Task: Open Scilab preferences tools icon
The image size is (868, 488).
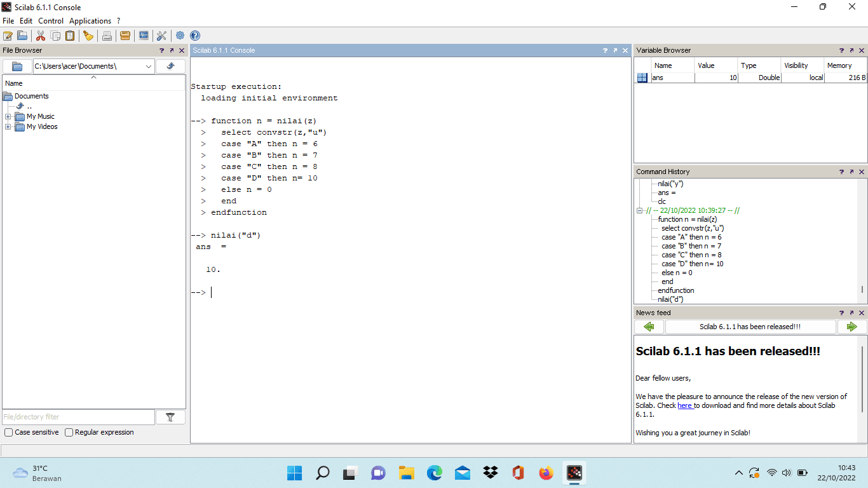Action: tap(161, 36)
